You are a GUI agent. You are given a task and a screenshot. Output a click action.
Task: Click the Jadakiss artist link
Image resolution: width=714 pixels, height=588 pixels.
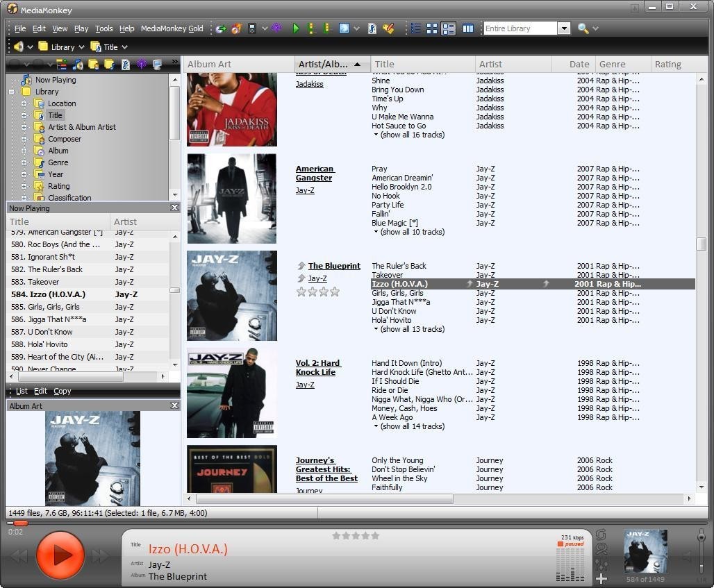[x=309, y=84]
